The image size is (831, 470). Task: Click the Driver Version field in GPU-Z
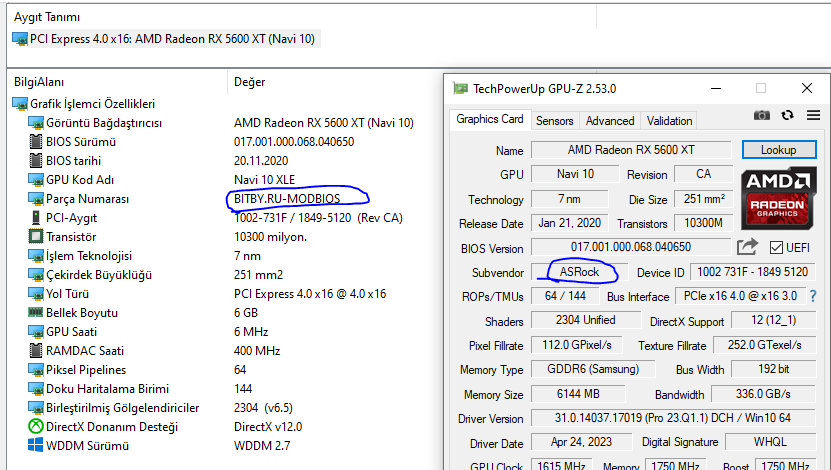(x=673, y=418)
